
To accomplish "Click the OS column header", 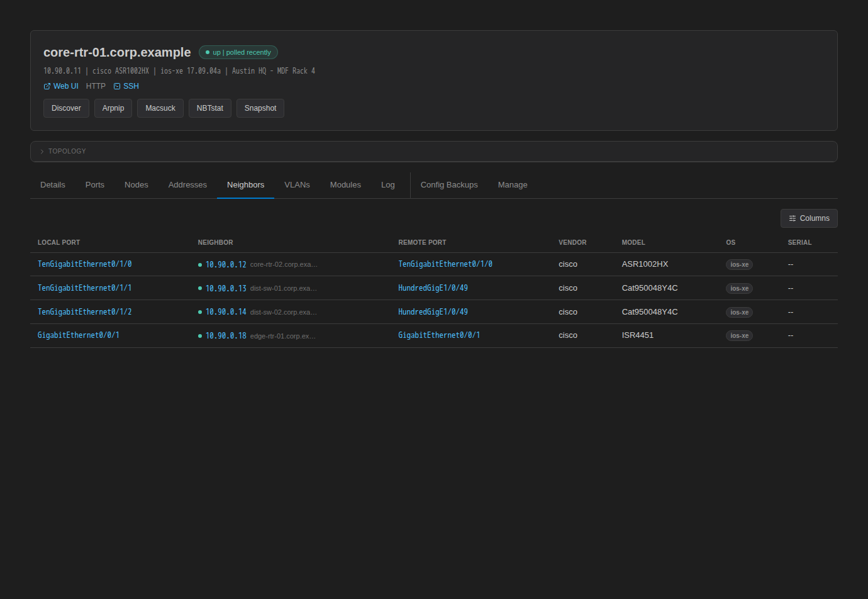I will tap(730, 242).
